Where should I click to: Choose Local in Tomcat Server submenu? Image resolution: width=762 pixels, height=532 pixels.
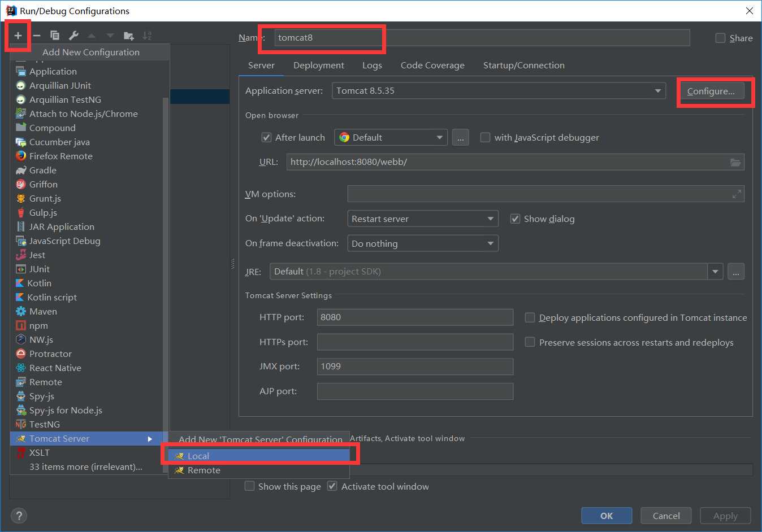tap(259, 456)
